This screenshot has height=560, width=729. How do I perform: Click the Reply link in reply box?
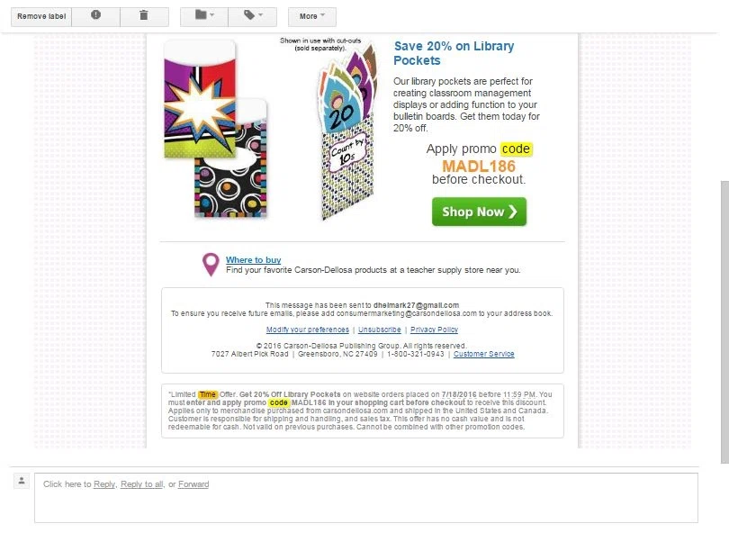point(104,484)
